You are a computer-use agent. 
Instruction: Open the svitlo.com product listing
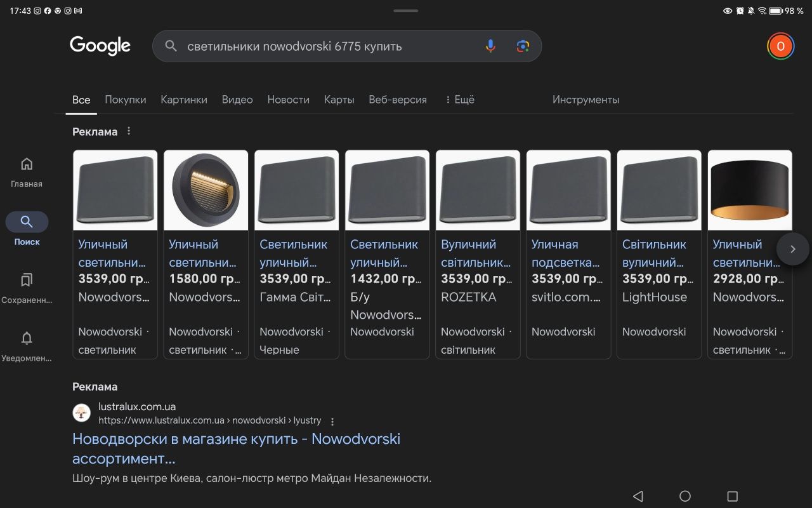point(568,254)
